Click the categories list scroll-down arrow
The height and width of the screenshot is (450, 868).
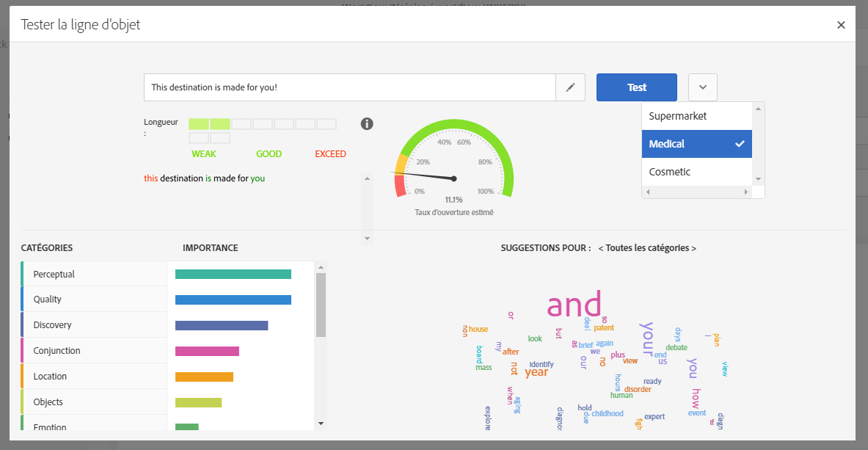tap(321, 424)
